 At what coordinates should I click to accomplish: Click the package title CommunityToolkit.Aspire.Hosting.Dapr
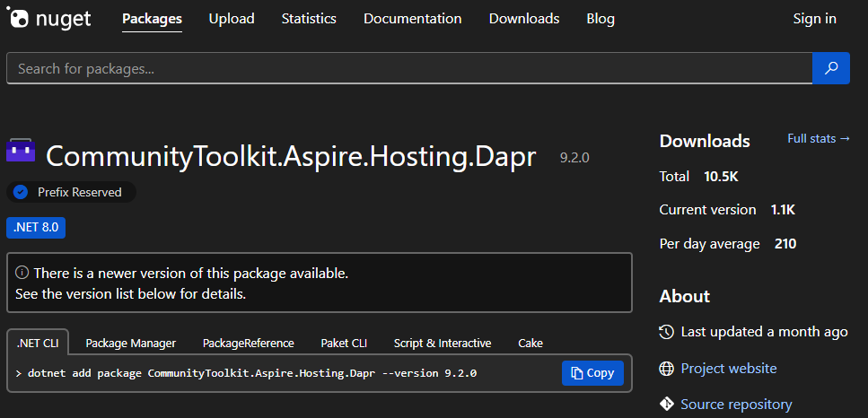tap(291, 156)
